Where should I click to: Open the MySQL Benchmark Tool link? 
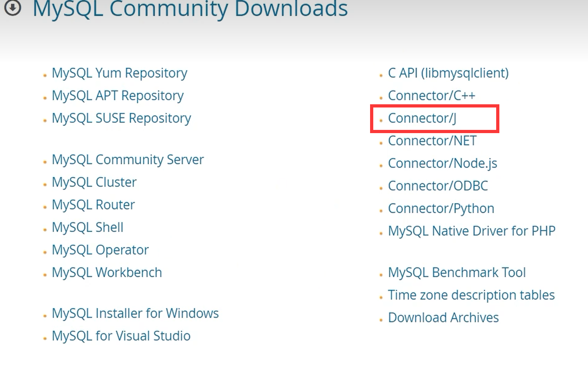(x=457, y=273)
